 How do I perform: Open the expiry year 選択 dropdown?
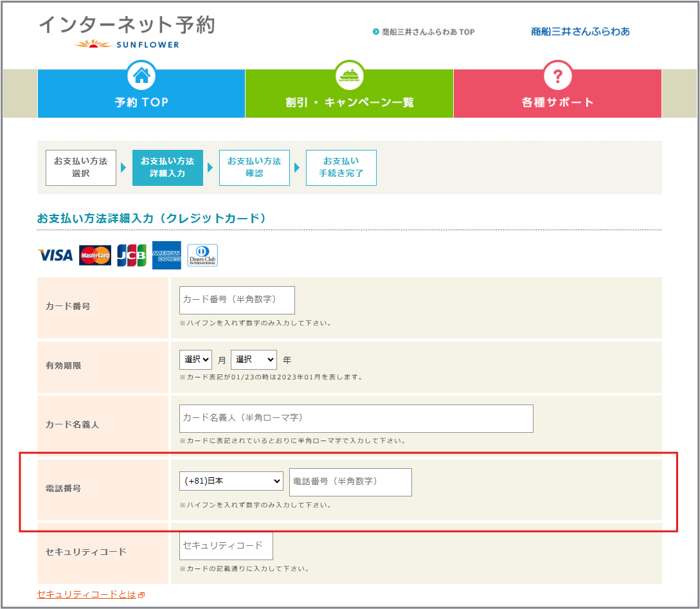pyautogui.click(x=253, y=360)
